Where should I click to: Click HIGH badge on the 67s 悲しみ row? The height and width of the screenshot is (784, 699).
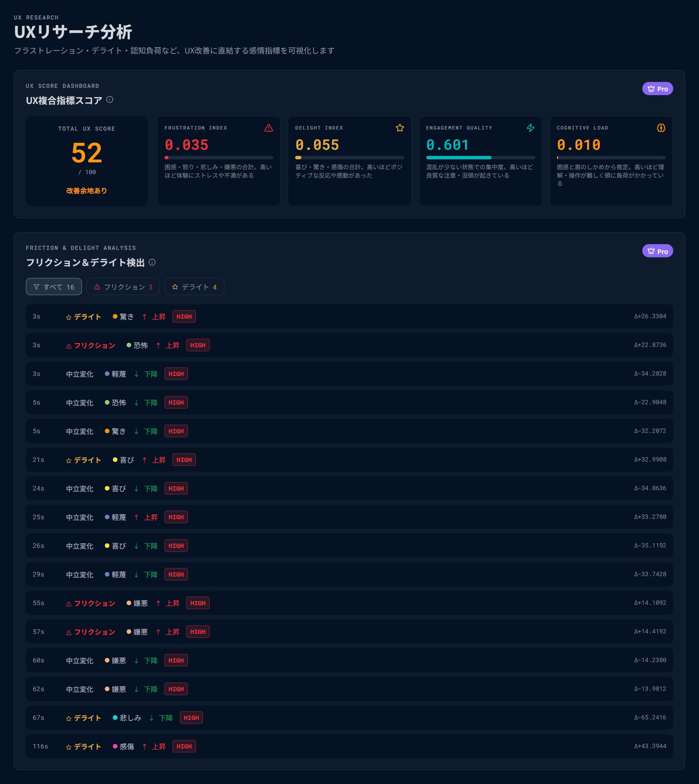pos(191,718)
